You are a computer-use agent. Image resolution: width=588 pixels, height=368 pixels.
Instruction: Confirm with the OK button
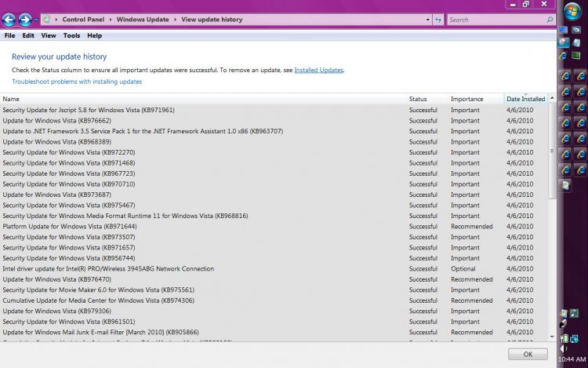(528, 354)
